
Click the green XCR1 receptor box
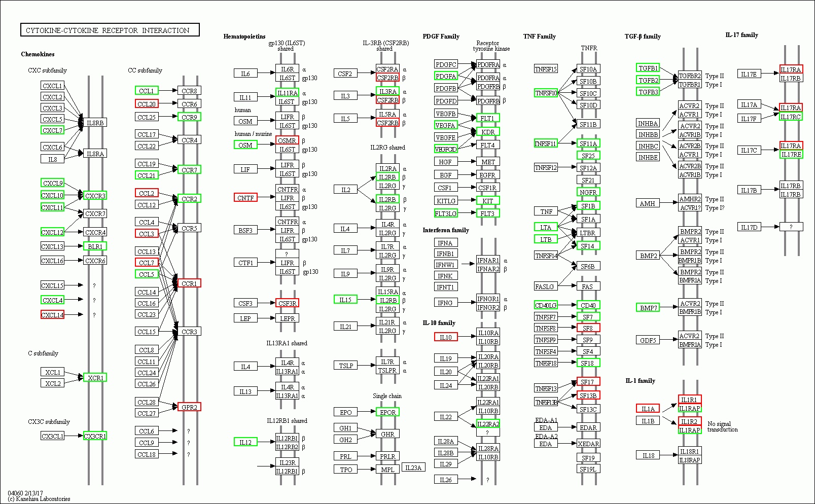pyautogui.click(x=95, y=378)
